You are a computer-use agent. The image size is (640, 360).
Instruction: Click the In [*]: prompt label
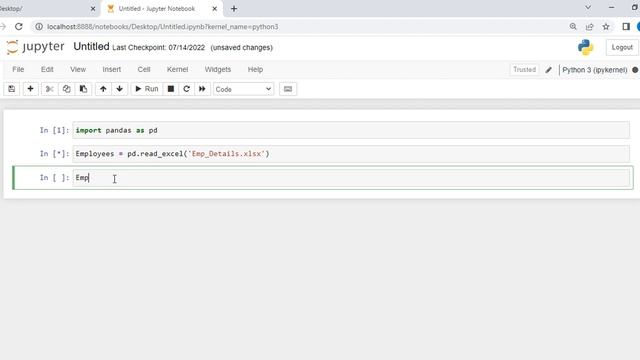(x=54, y=154)
